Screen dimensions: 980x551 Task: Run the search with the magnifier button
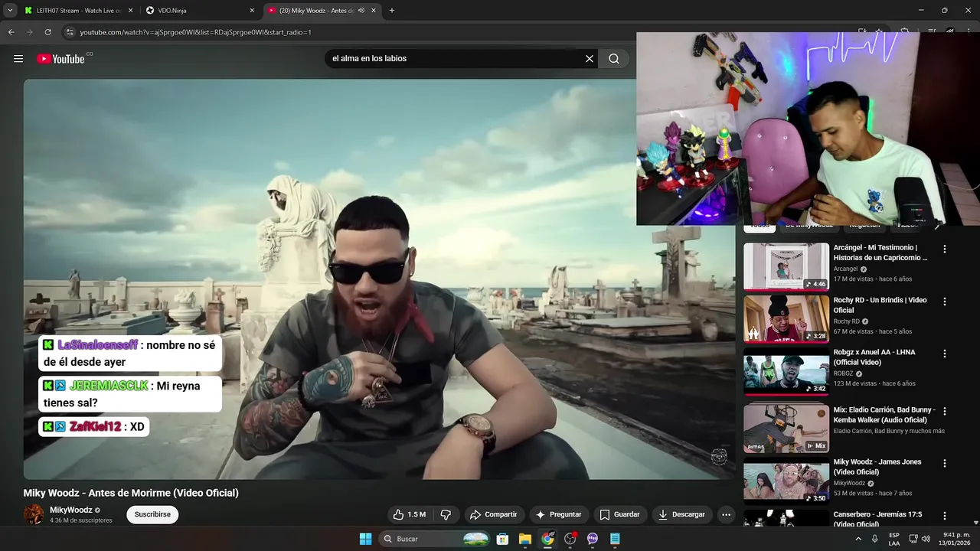coord(614,58)
